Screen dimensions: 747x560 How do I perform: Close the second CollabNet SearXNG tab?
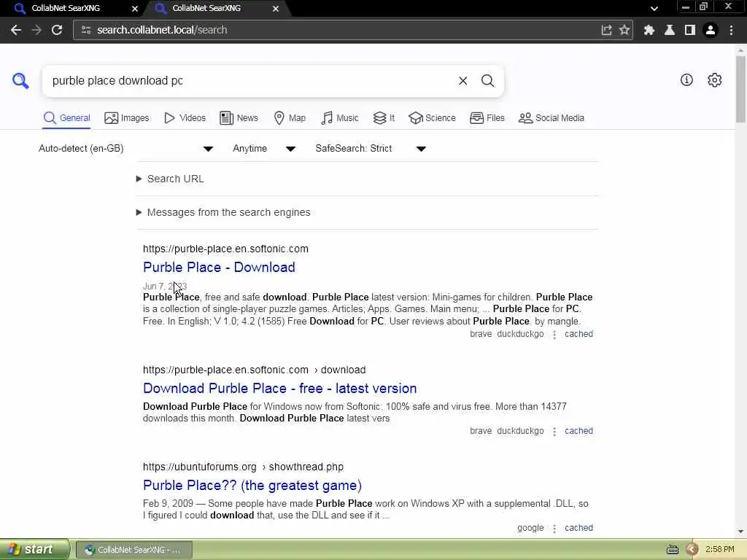[x=275, y=9]
